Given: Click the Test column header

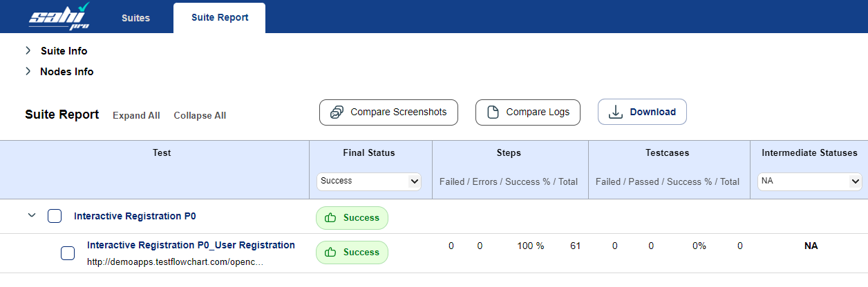Looking at the screenshot, I should coord(162,153).
